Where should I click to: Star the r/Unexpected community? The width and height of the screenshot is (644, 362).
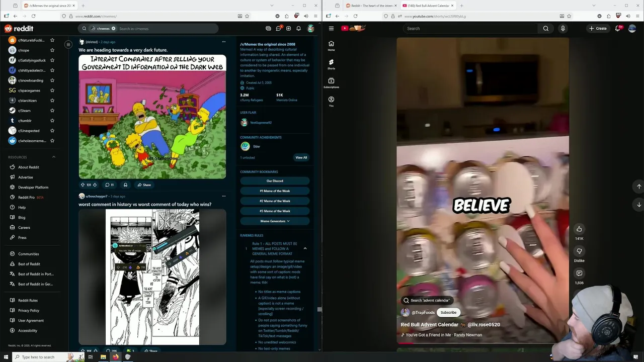[x=52, y=131]
